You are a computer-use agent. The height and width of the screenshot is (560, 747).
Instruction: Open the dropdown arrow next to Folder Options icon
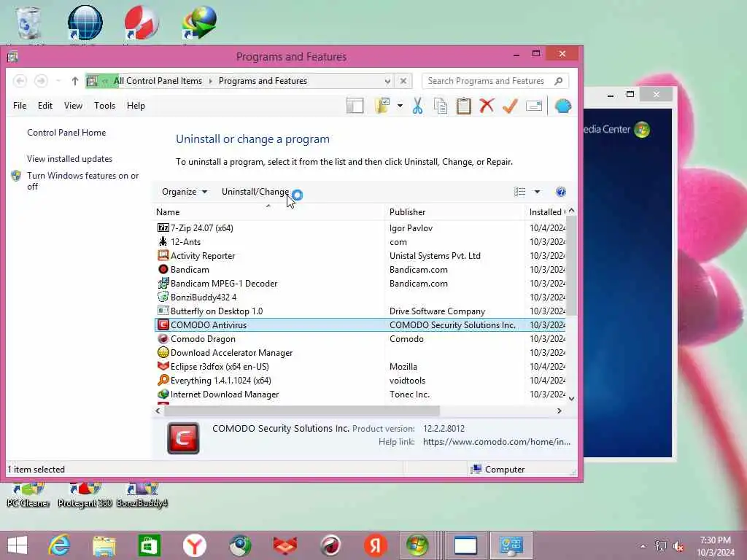pos(400,106)
